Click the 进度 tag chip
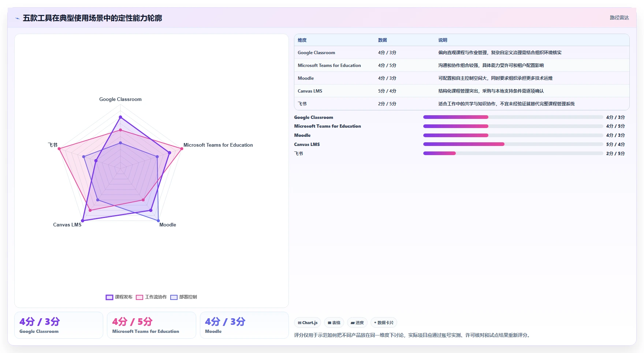Screen dimensions: 644x353 coord(357,323)
